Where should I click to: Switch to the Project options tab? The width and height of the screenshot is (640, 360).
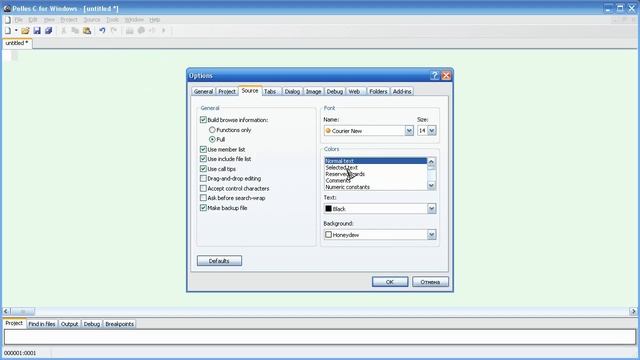[x=227, y=91]
